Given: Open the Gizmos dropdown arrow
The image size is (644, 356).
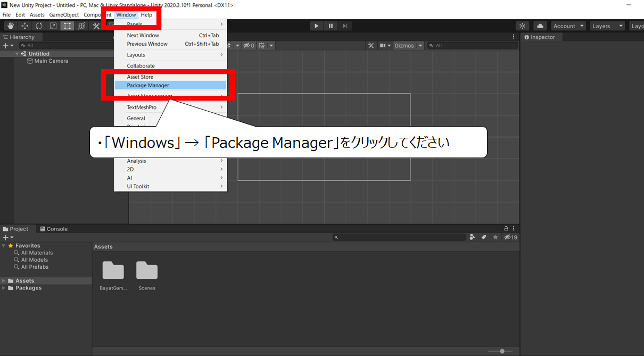Looking at the screenshot, I should point(420,46).
